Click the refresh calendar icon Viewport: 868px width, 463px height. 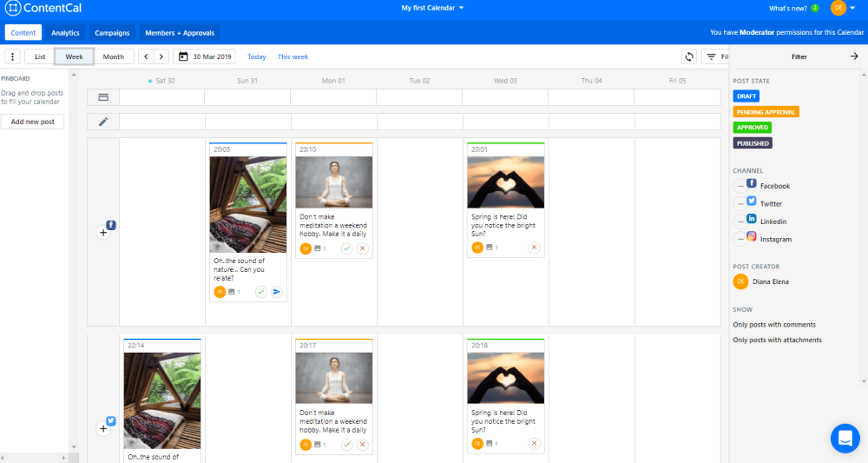[688, 56]
